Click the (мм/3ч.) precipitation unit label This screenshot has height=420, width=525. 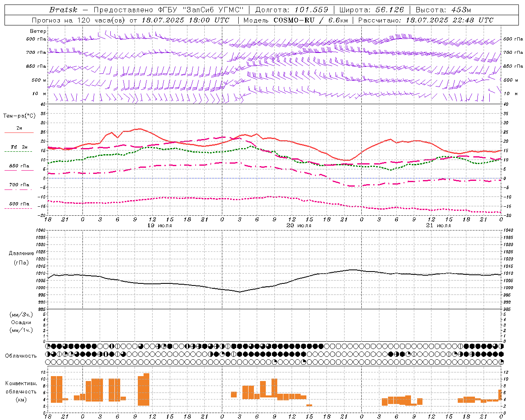21,315
